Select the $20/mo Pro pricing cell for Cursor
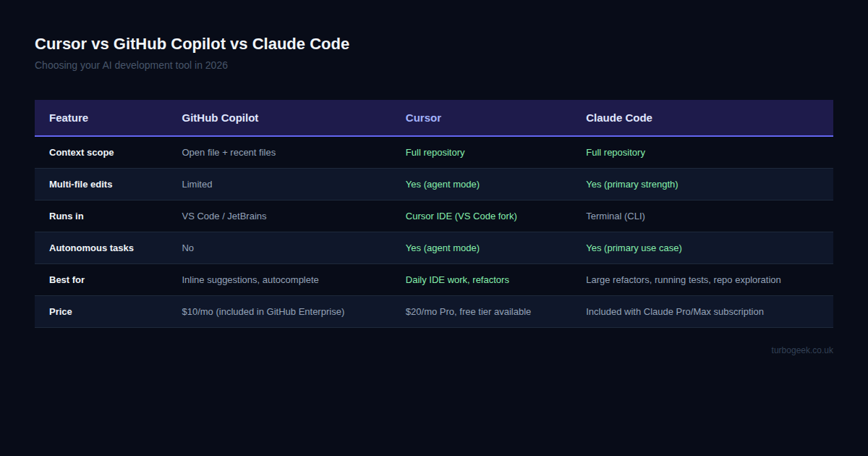 (469, 311)
